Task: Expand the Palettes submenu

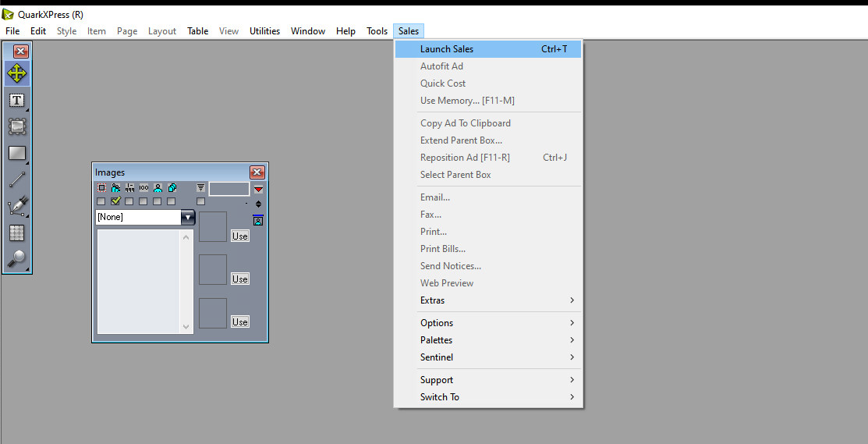Action: pyautogui.click(x=488, y=340)
